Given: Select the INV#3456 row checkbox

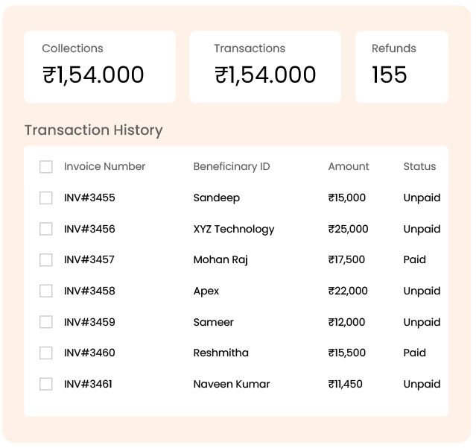Looking at the screenshot, I should click(x=46, y=229).
